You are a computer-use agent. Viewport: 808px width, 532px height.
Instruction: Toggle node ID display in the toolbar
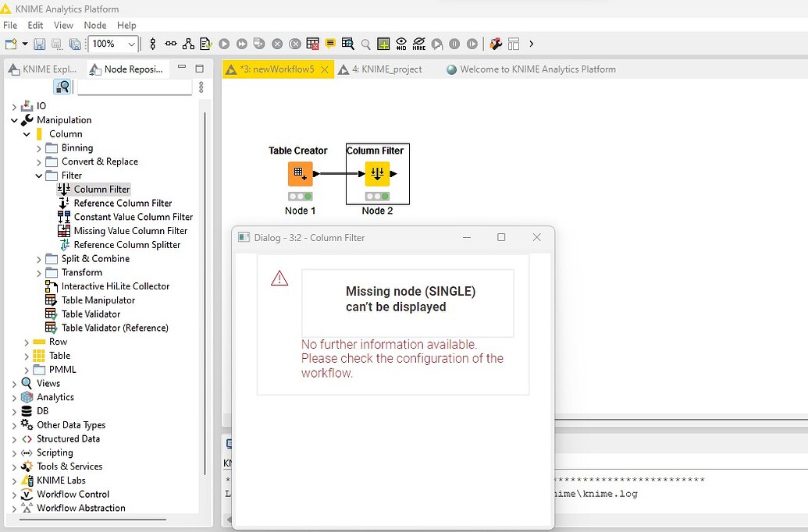click(401, 44)
